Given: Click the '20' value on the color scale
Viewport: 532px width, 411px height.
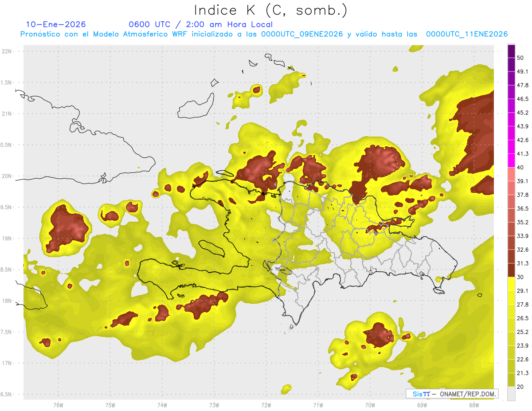Looking at the screenshot, I should pyautogui.click(x=520, y=387).
